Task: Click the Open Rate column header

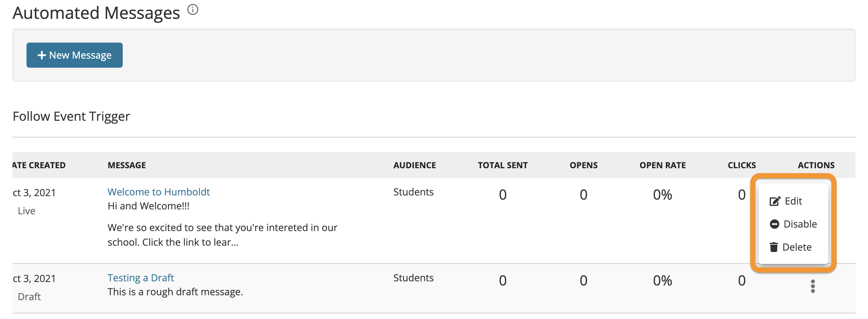Action: (x=662, y=165)
